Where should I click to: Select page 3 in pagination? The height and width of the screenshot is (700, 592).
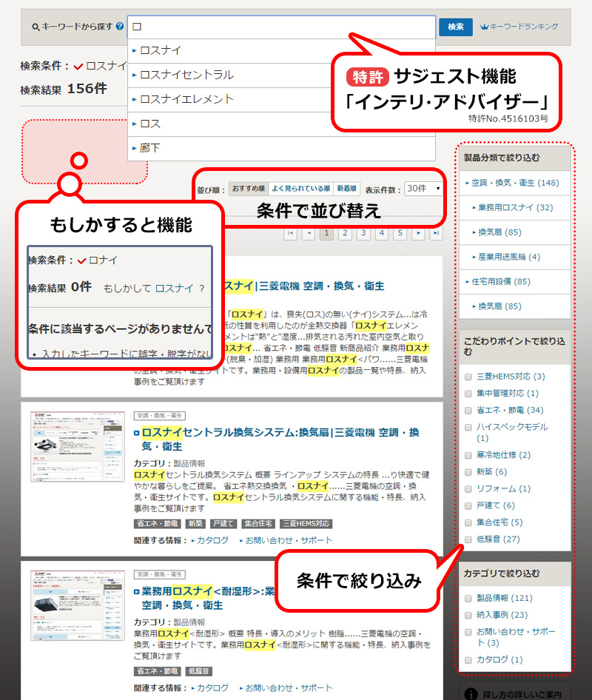pyautogui.click(x=363, y=233)
